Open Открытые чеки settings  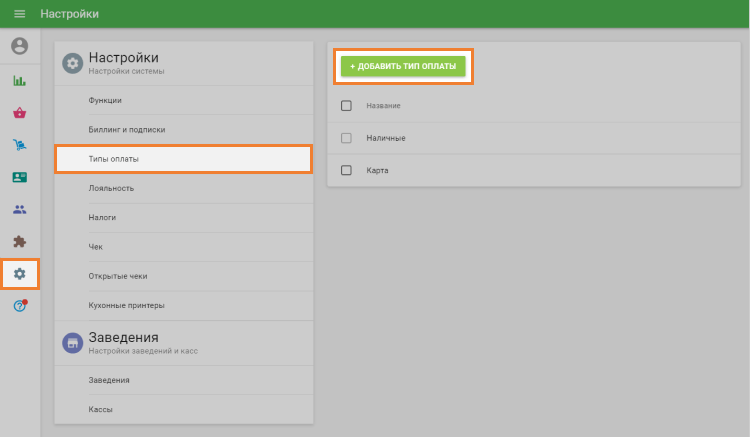[x=184, y=276]
